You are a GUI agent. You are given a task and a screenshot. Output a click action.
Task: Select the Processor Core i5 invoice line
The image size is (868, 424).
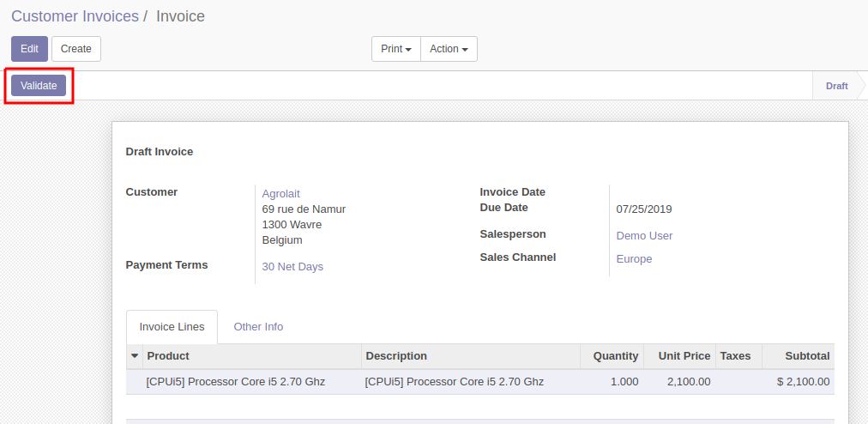click(480, 382)
